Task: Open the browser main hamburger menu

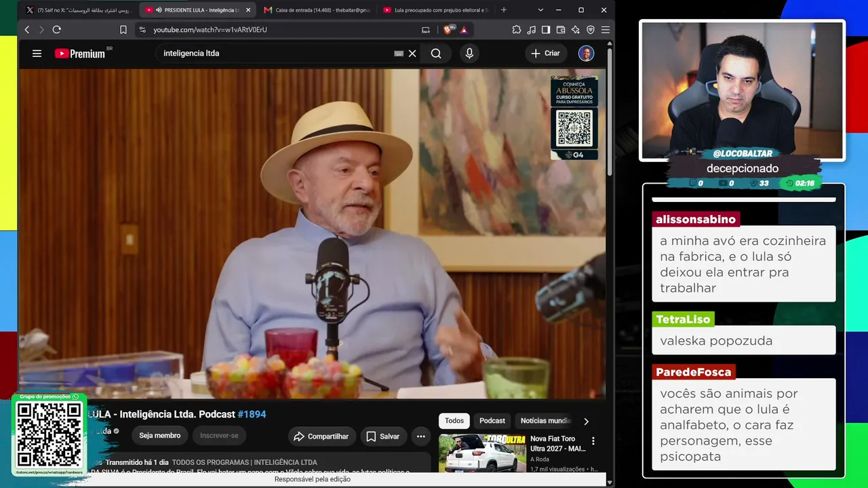Action: [606, 30]
